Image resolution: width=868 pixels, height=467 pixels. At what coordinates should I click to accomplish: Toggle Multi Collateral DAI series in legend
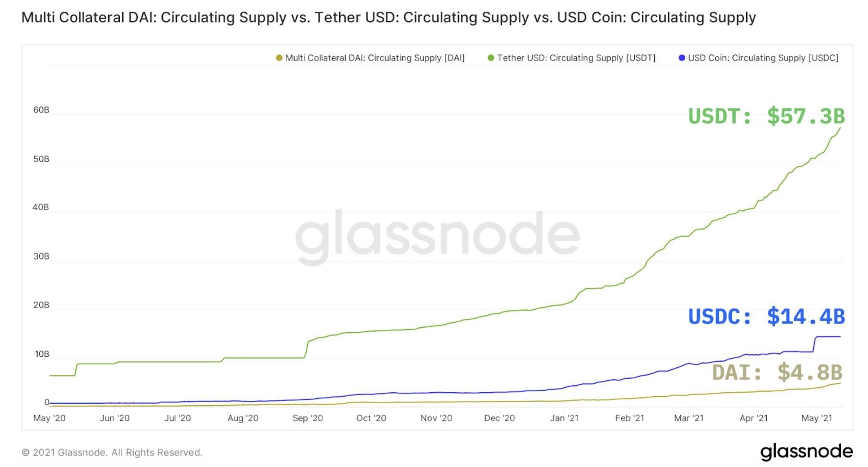click(x=374, y=58)
